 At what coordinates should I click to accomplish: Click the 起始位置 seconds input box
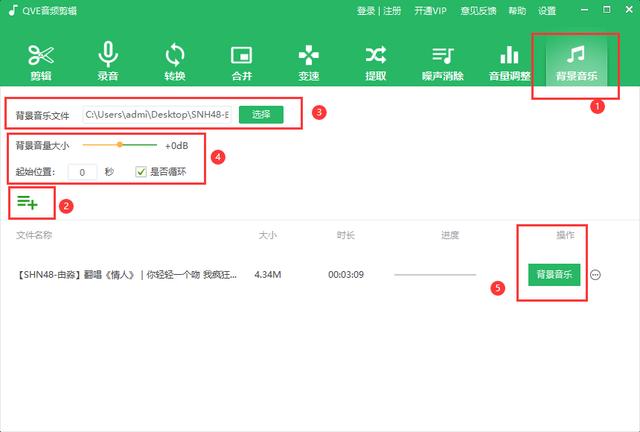tap(82, 172)
